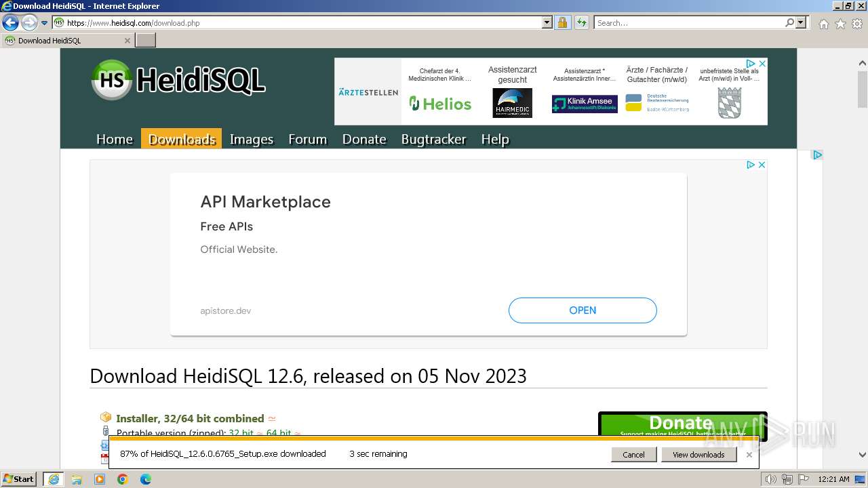Screen dimensions: 868x488
Task: Click the AdChoices icon in right sidebar
Action: [x=818, y=155]
